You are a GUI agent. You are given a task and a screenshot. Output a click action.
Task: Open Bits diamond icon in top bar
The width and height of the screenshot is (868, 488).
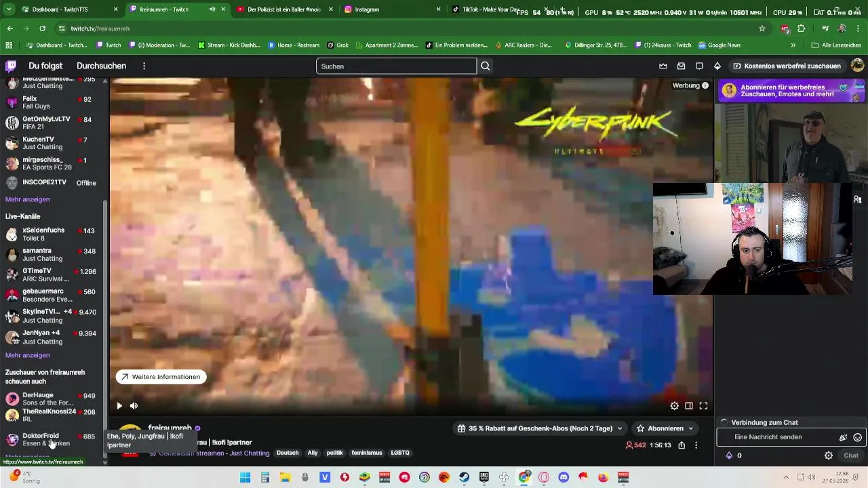[717, 66]
